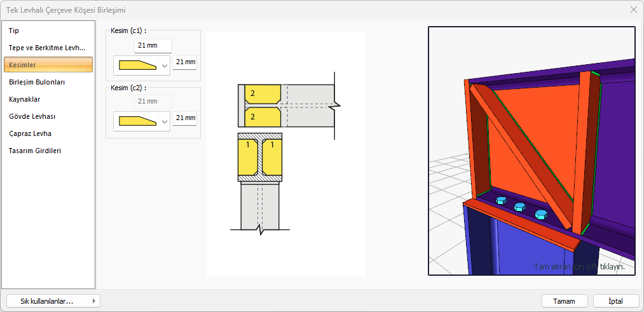
Task: Click the İptal button
Action: click(x=616, y=301)
